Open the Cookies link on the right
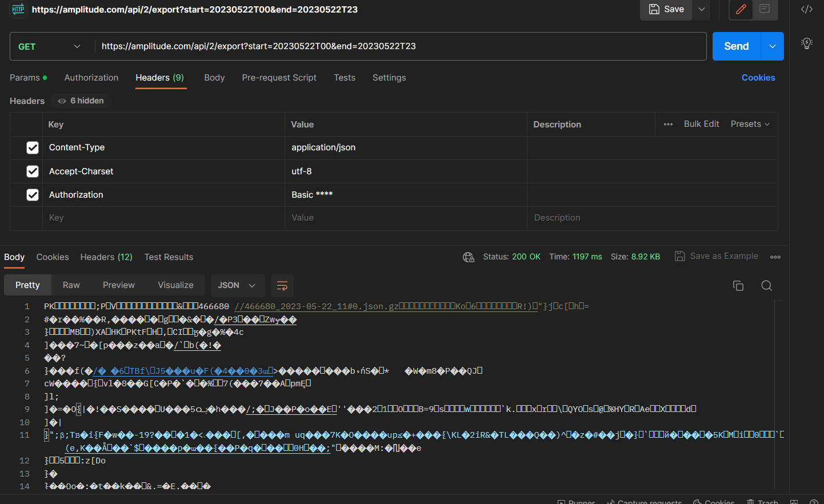 758,78
